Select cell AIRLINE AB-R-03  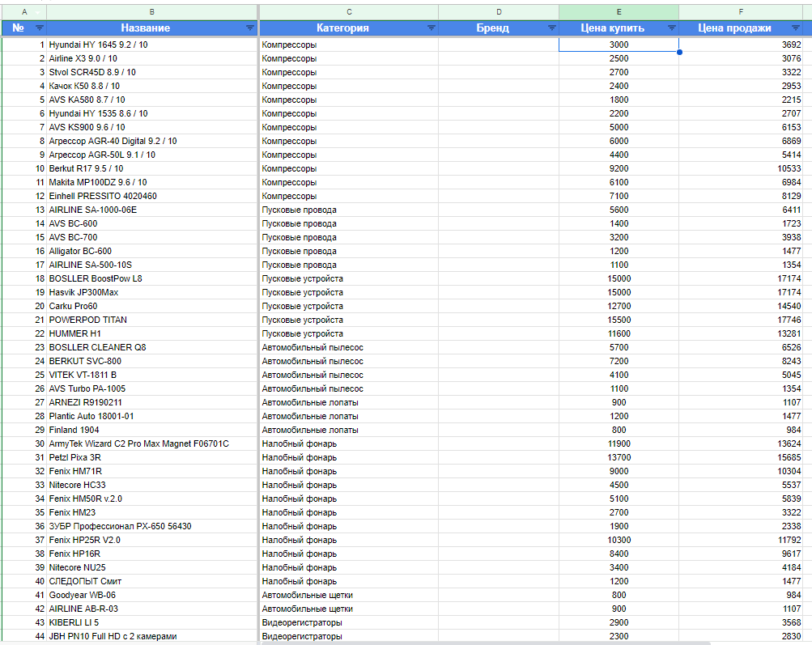151,609
